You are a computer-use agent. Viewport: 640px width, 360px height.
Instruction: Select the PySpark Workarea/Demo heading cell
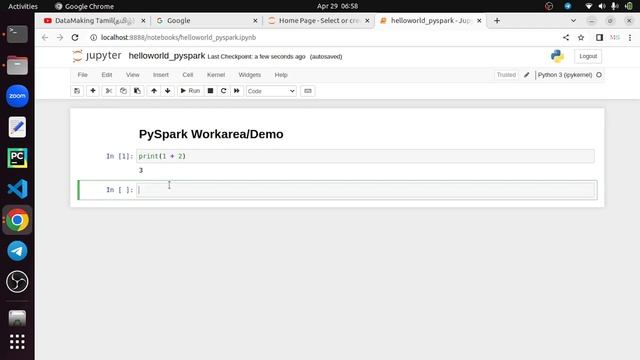[211, 134]
